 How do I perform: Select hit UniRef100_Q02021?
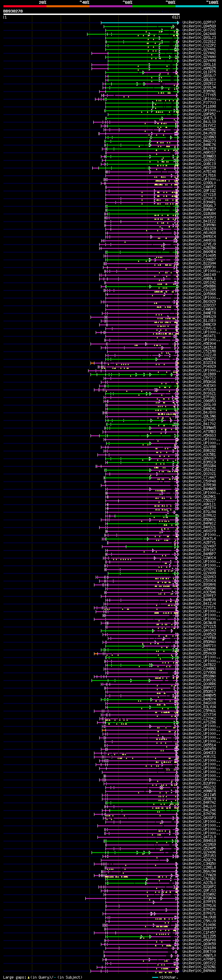pos(199,473)
